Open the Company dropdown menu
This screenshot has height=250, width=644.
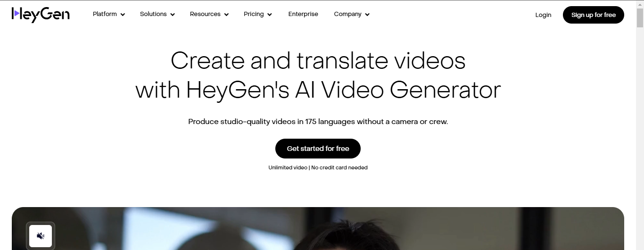[x=352, y=14]
